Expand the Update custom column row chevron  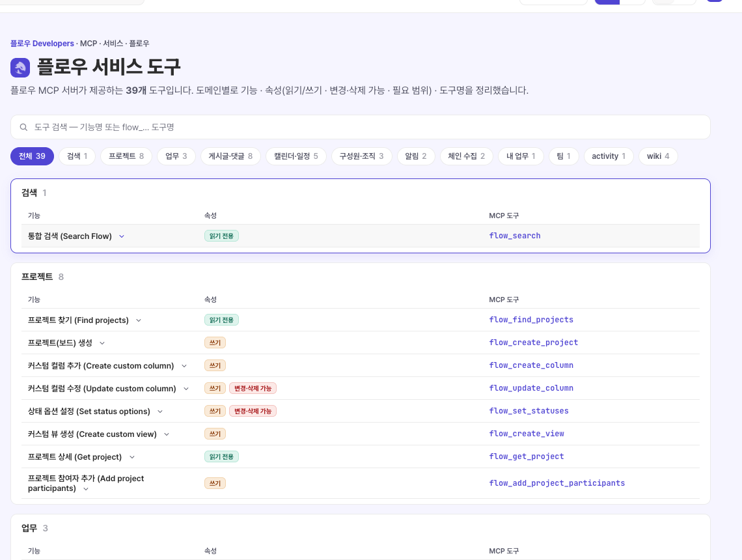(x=186, y=389)
